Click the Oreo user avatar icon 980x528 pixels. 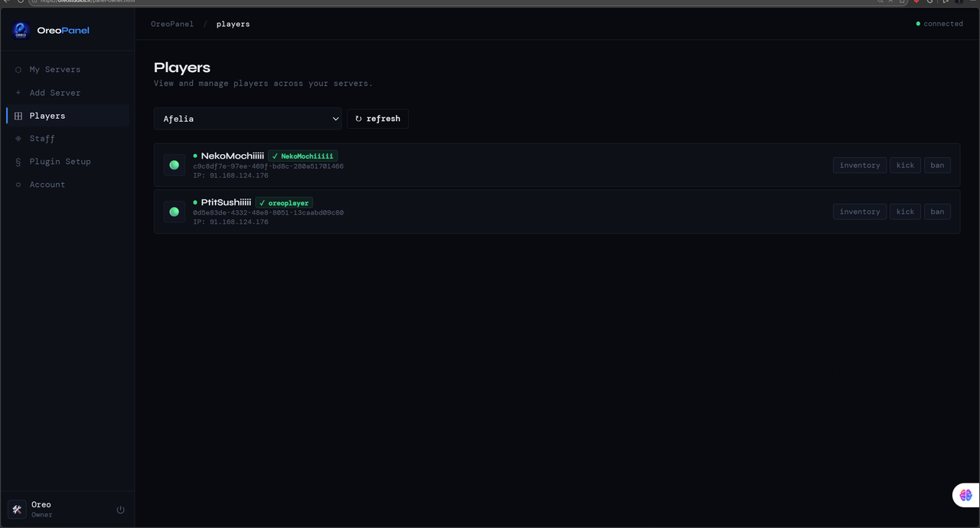[x=17, y=510]
